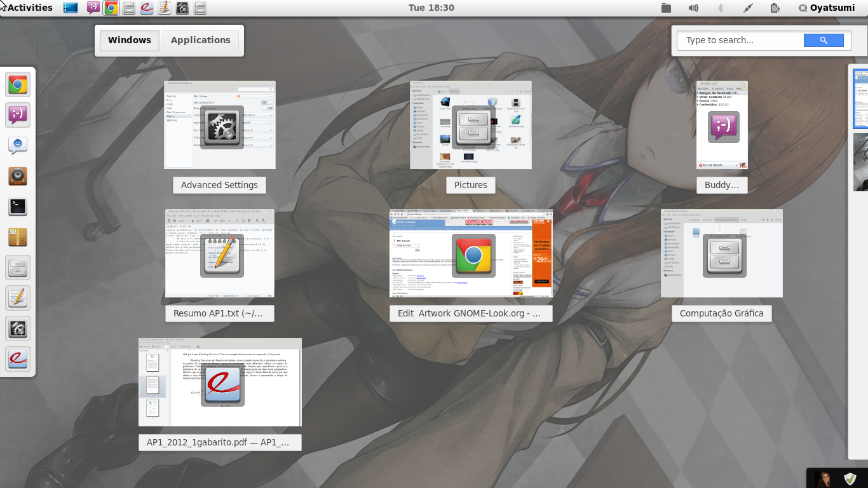Click the 'Pictures' window caption

tap(471, 185)
